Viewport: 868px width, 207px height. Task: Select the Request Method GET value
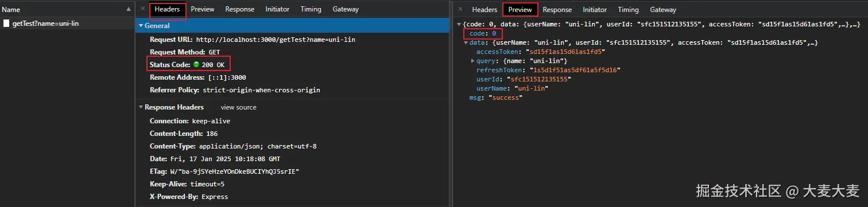pyautogui.click(x=214, y=52)
